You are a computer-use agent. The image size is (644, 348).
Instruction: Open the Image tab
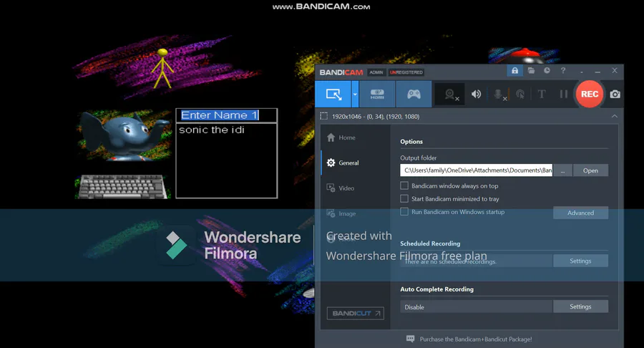pyautogui.click(x=347, y=213)
